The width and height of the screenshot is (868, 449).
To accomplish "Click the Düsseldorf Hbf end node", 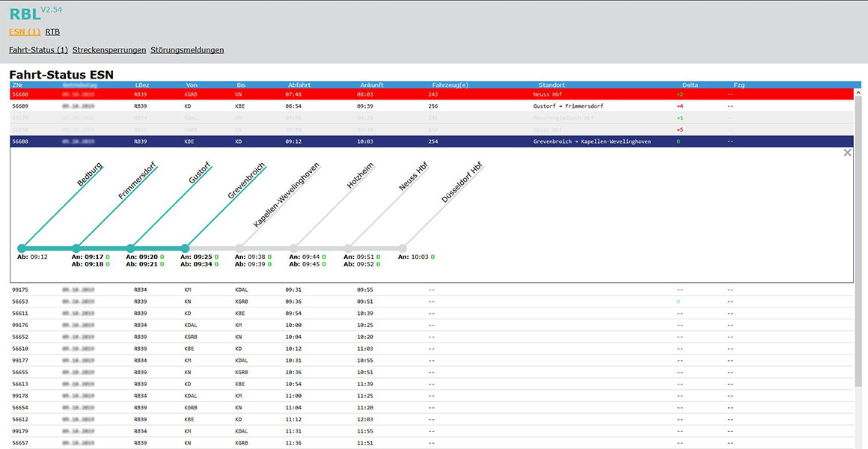I will click(x=403, y=248).
